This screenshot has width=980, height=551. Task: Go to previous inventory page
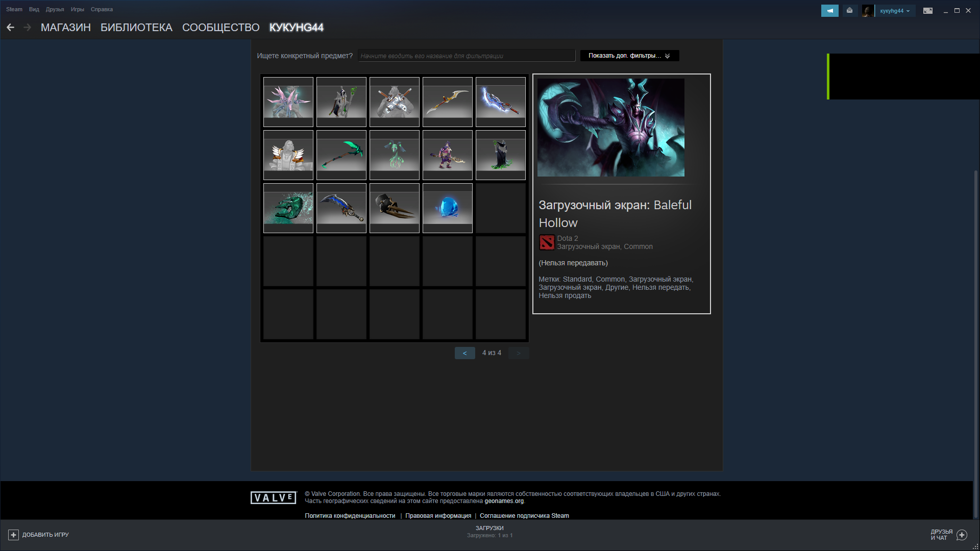tap(464, 353)
